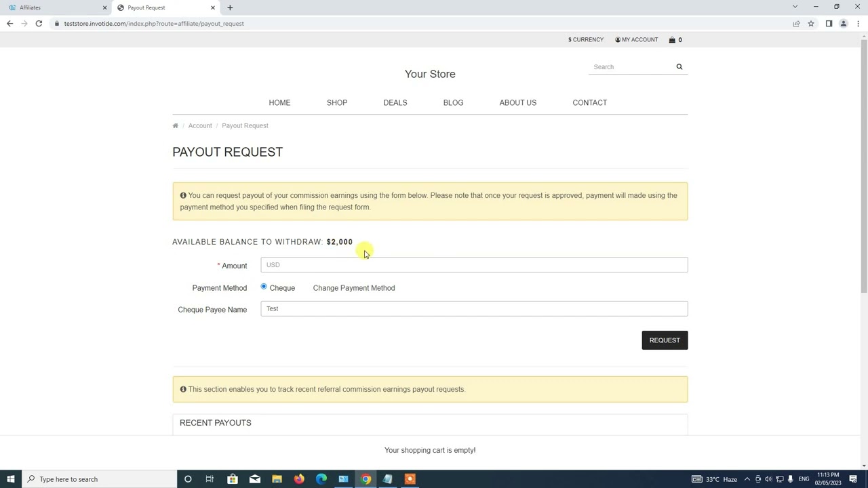Go to HOME in the store menu

click(279, 102)
